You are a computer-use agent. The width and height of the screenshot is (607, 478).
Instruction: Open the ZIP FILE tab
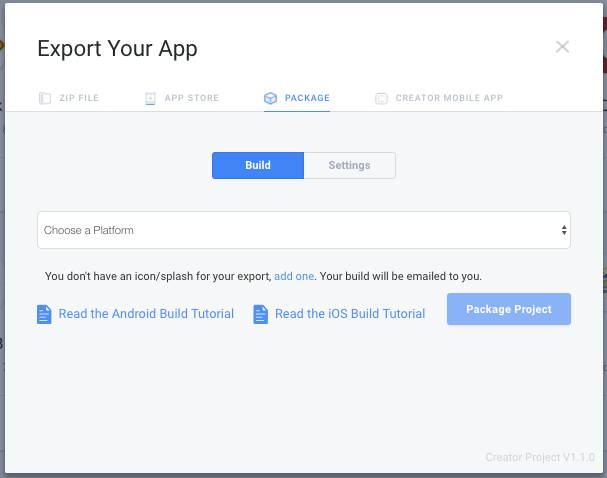79,98
